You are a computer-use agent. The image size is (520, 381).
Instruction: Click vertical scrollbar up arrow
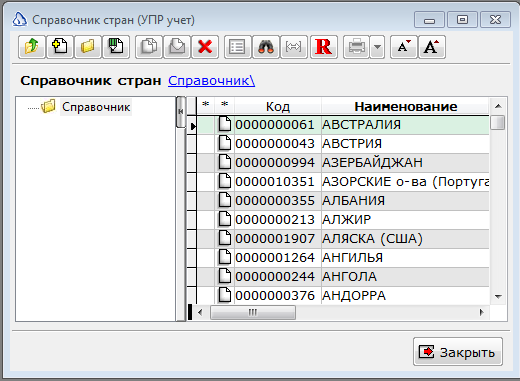pos(498,106)
